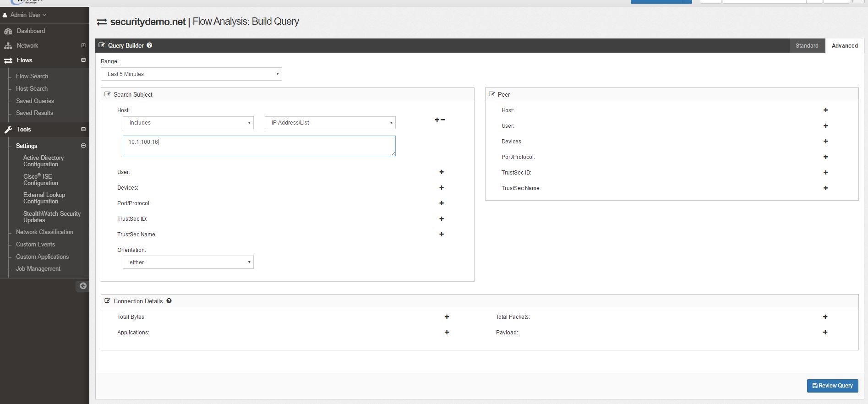This screenshot has width=868, height=404.
Task: Click the IP address text area
Action: 259,146
